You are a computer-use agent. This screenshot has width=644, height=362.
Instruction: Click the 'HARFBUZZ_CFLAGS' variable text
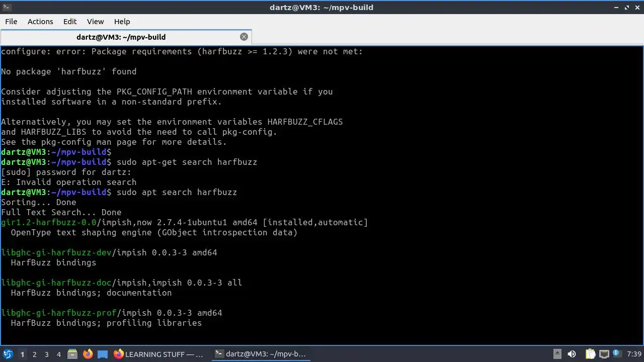[305, 122]
